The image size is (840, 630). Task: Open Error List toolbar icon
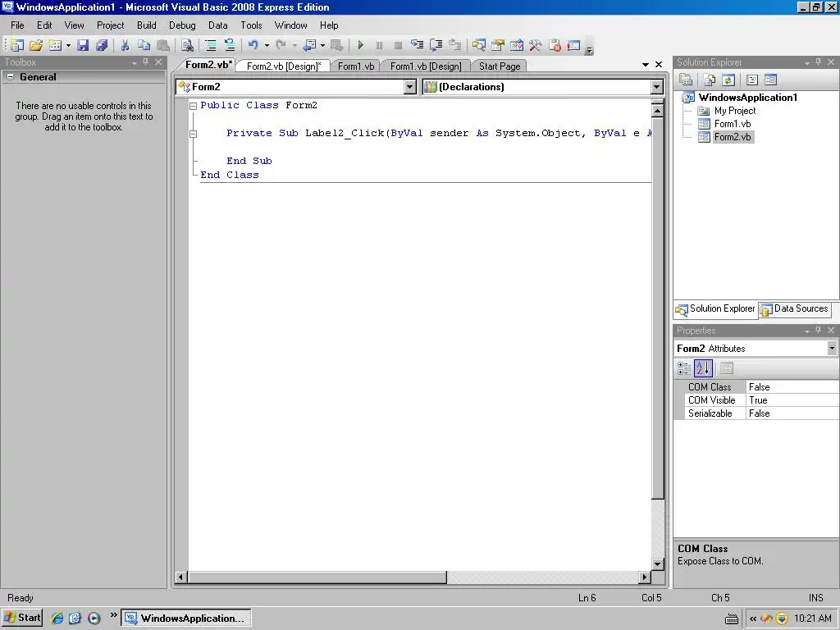pyautogui.click(x=555, y=46)
